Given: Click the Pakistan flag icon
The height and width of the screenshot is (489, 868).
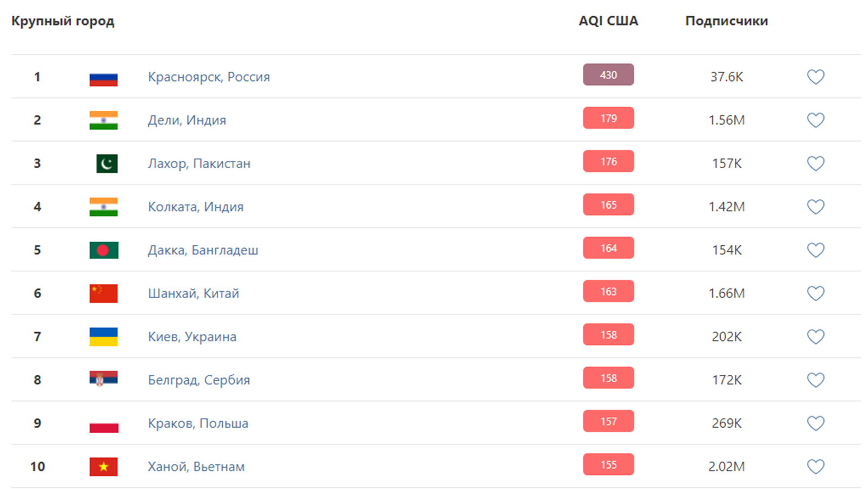Looking at the screenshot, I should 107,164.
